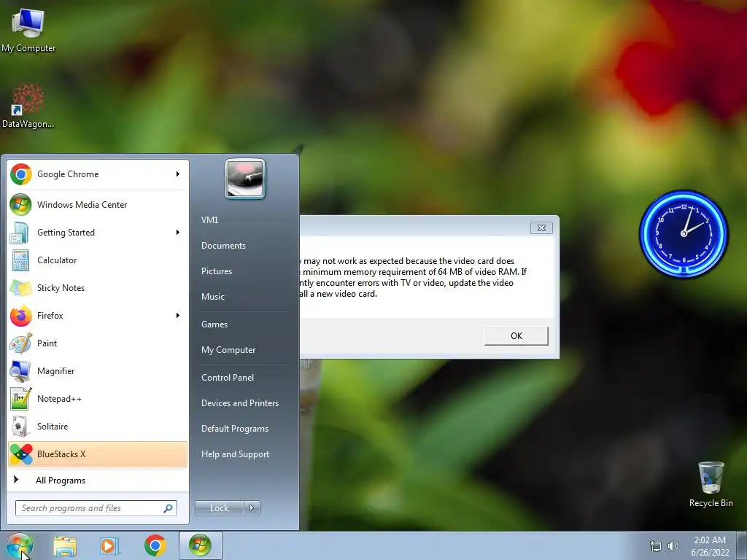Open Control Panel
Screen dimensions: 747x560
[245, 378]
